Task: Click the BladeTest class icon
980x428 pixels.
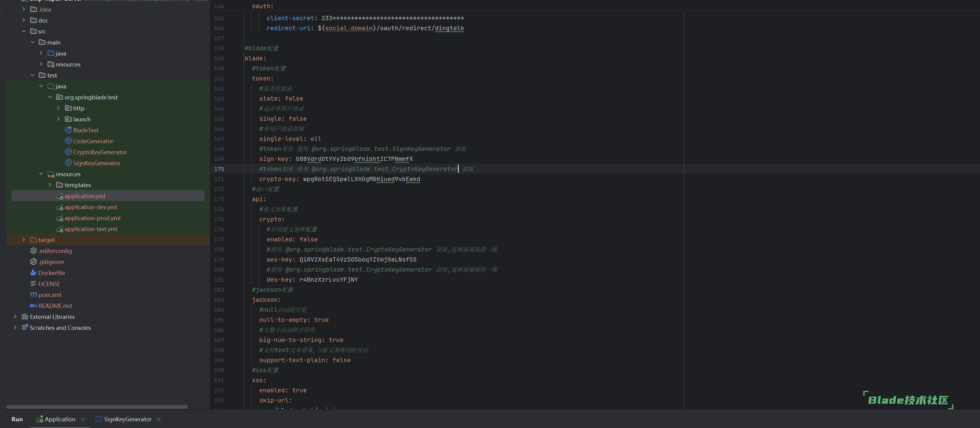Action: coord(69,130)
